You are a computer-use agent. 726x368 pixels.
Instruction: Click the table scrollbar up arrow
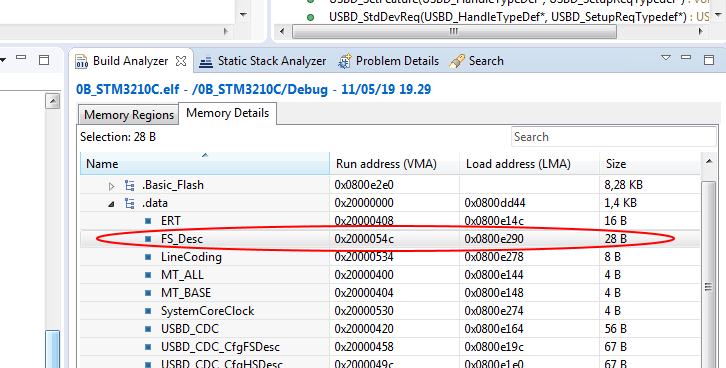pos(708,162)
